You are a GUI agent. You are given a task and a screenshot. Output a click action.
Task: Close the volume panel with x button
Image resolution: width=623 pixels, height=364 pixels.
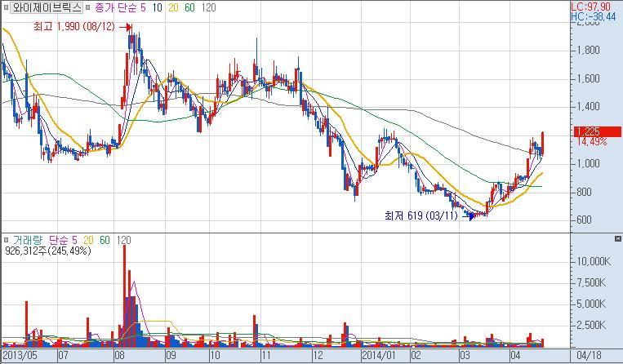pyautogui.click(x=617, y=239)
